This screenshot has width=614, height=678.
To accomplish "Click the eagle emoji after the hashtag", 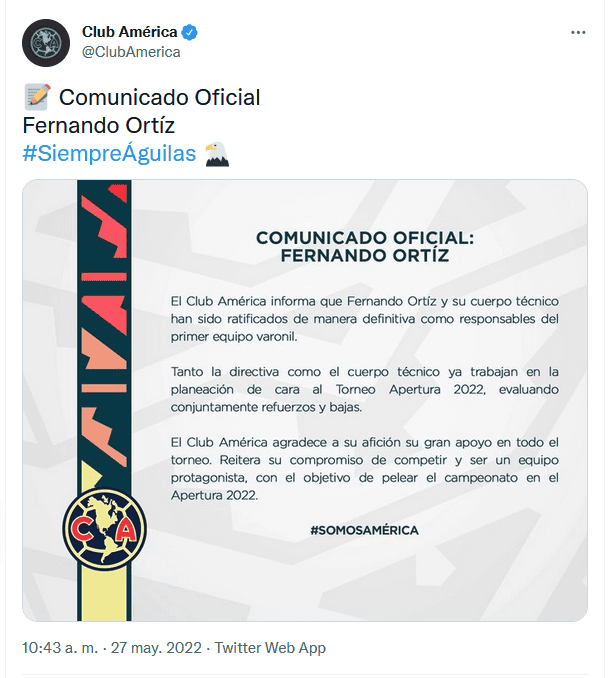I will [x=217, y=153].
